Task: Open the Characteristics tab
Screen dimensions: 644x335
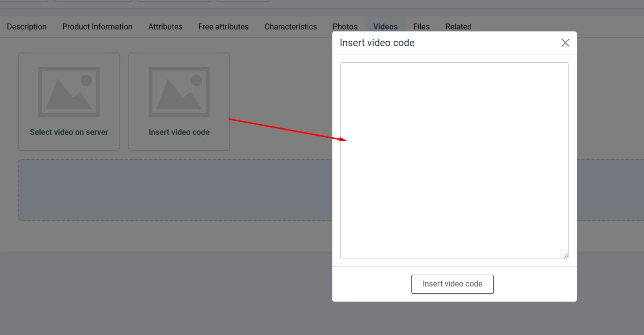Action: coord(291,26)
